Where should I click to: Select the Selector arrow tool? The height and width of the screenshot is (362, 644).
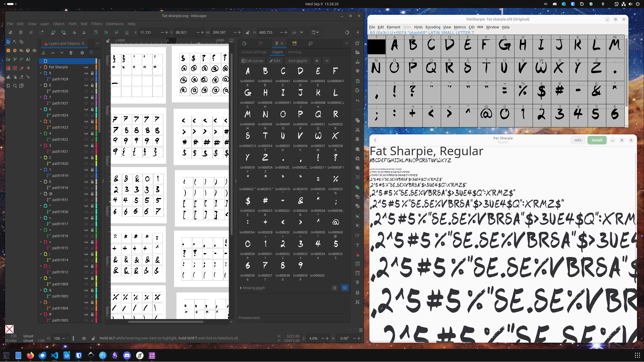[x=8, y=42]
